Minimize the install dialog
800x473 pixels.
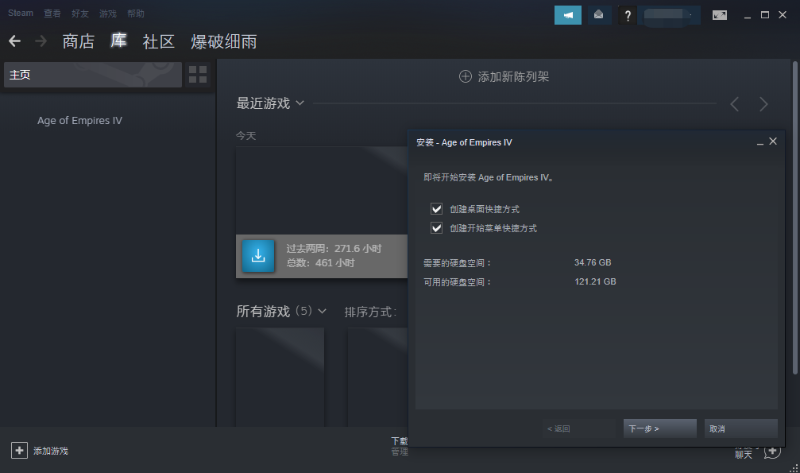click(x=760, y=142)
